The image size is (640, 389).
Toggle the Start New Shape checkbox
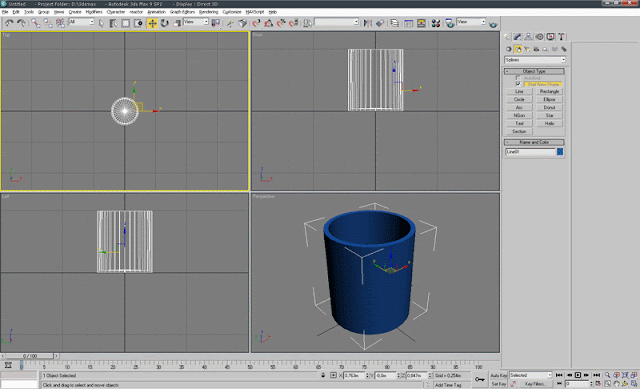point(518,84)
